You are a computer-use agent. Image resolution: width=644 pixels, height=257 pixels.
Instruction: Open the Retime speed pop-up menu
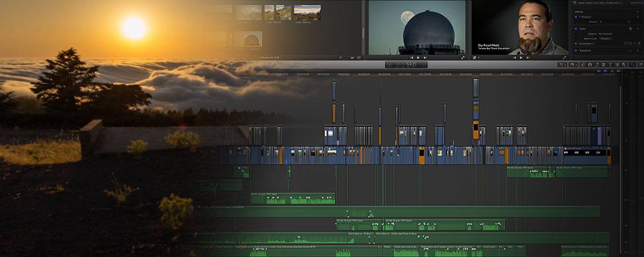point(573,65)
